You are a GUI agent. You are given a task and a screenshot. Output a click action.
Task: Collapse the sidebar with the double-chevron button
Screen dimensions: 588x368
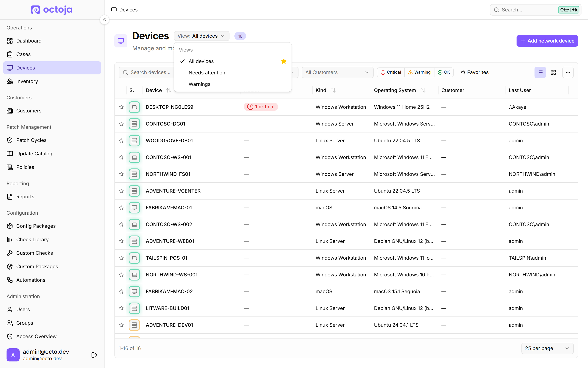(105, 20)
